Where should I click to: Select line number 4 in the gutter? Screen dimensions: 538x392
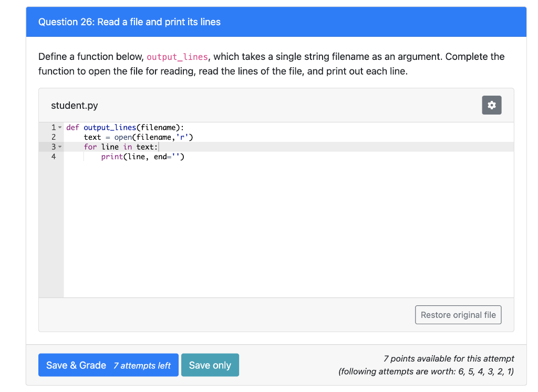(x=54, y=157)
